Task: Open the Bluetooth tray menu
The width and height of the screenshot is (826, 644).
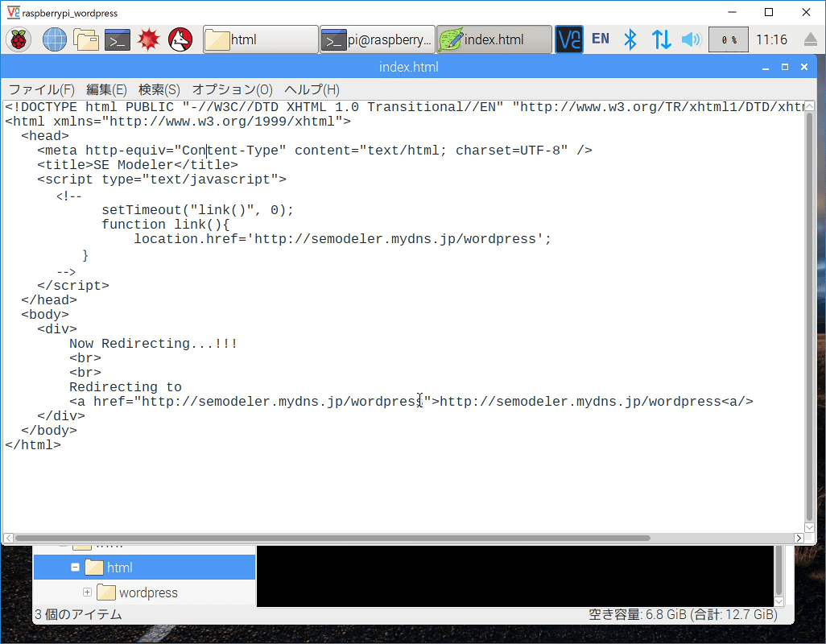Action: click(630, 39)
